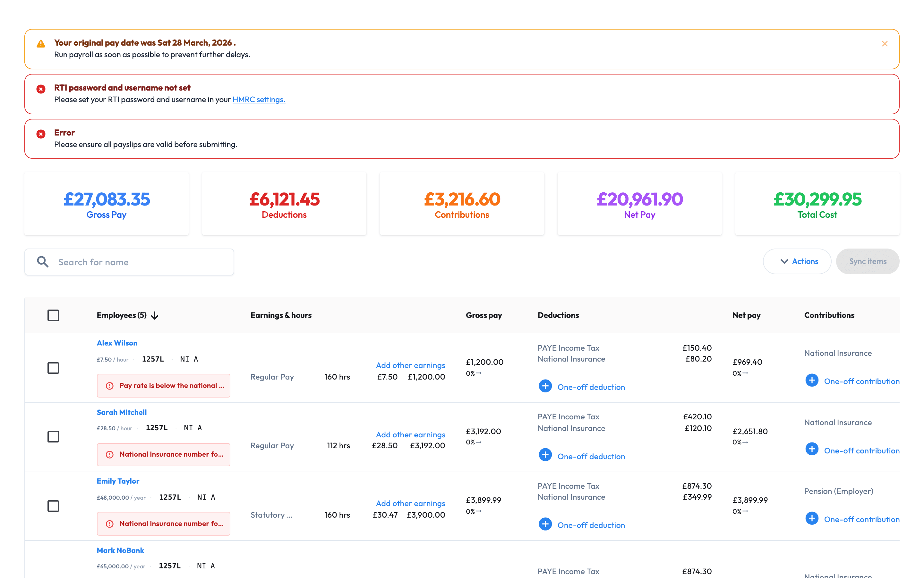Image resolution: width=924 pixels, height=578 pixels.
Task: Click plus icon for Sarah Mitchell's one-off deduction
Action: pos(545,455)
